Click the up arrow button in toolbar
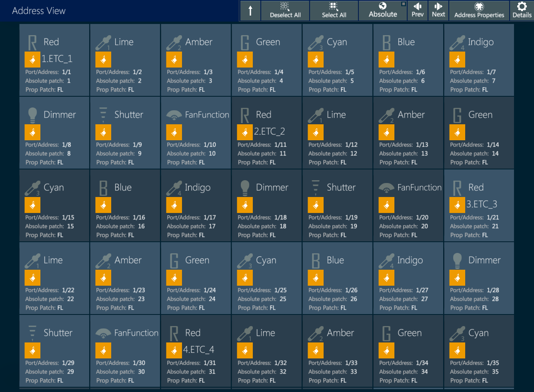The width and height of the screenshot is (534, 392). (x=250, y=11)
